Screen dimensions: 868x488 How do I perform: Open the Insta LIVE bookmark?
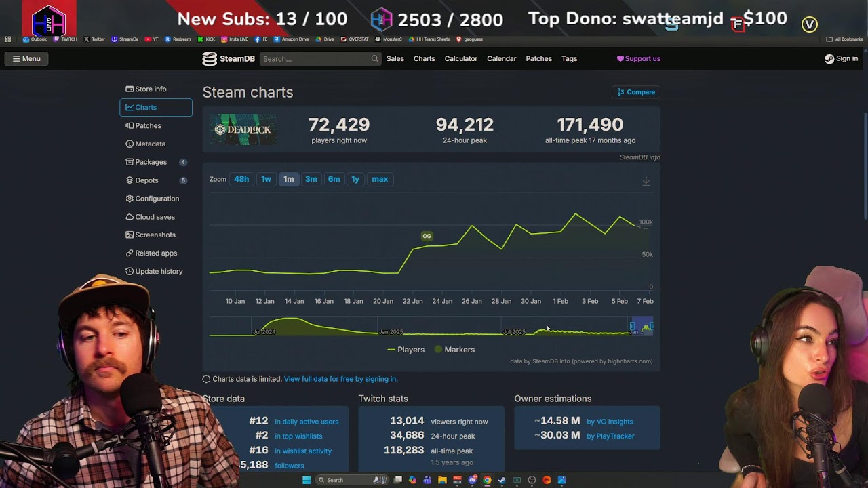(x=234, y=39)
